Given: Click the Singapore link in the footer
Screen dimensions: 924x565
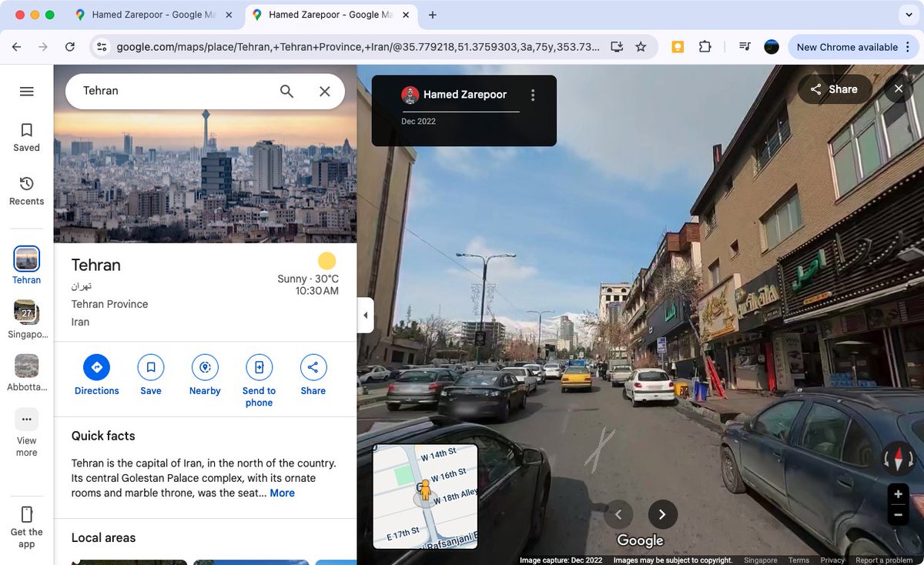Looking at the screenshot, I should (x=760, y=560).
